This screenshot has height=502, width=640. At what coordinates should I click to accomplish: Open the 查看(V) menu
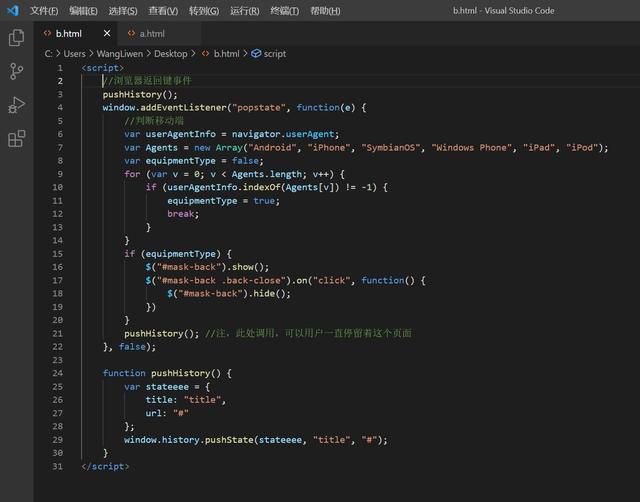(x=163, y=11)
